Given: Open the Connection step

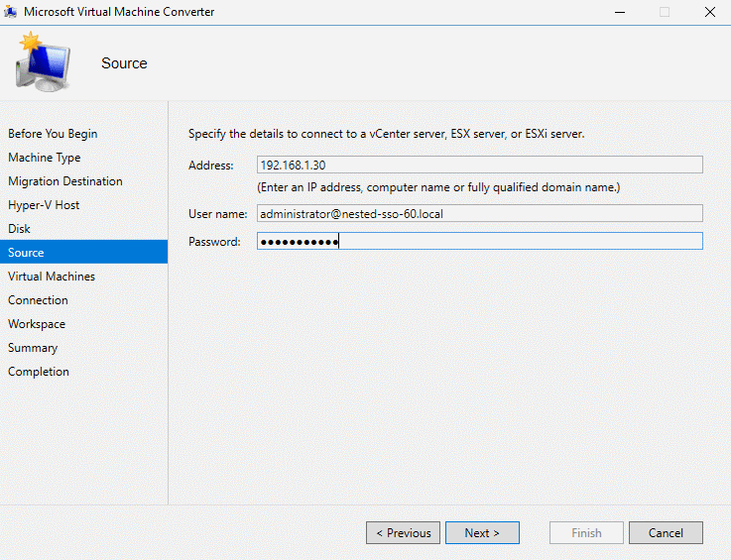Looking at the screenshot, I should [x=38, y=300].
